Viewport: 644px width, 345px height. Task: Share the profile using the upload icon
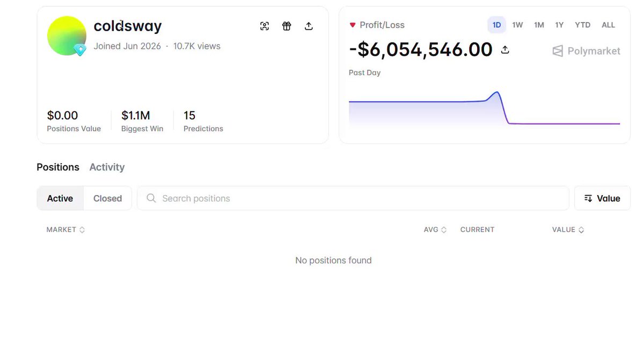309,26
